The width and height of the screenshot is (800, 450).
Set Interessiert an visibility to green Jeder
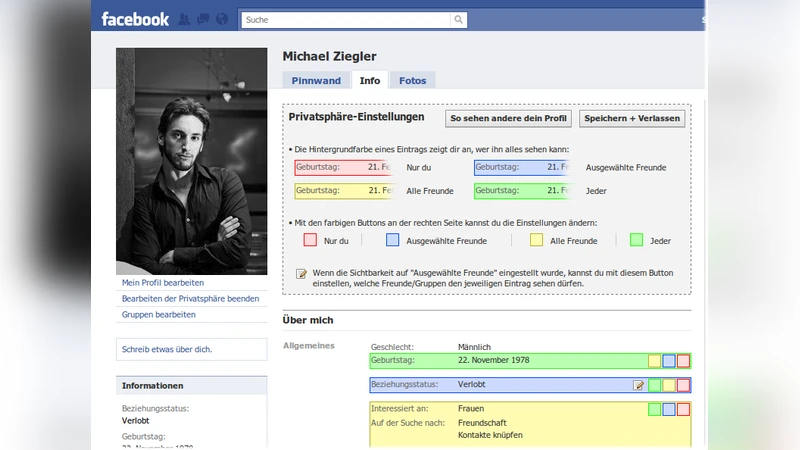pyautogui.click(x=655, y=409)
